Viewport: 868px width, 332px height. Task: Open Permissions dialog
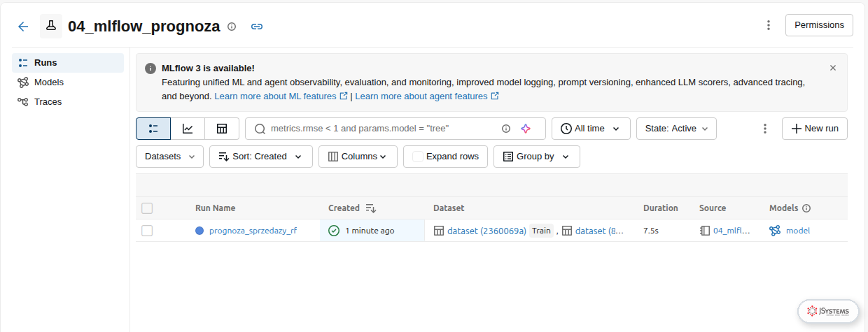[x=819, y=25]
